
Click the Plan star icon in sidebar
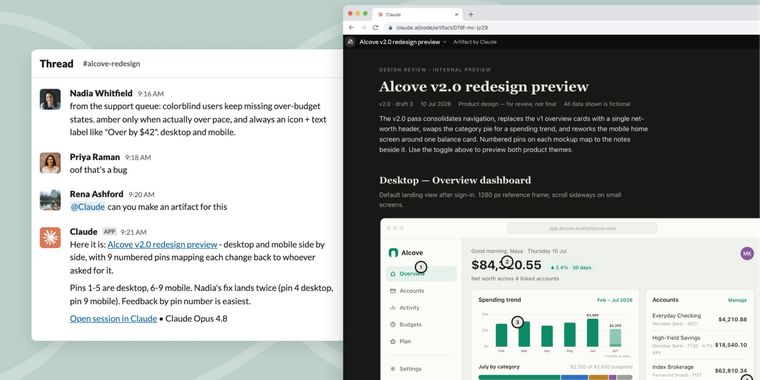393,341
